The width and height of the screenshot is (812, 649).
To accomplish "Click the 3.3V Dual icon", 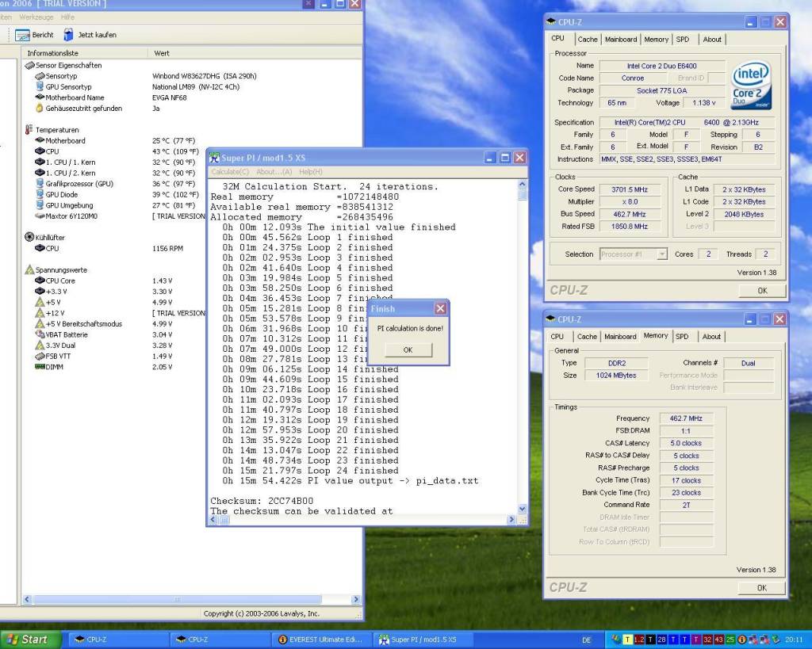I will 40,345.
